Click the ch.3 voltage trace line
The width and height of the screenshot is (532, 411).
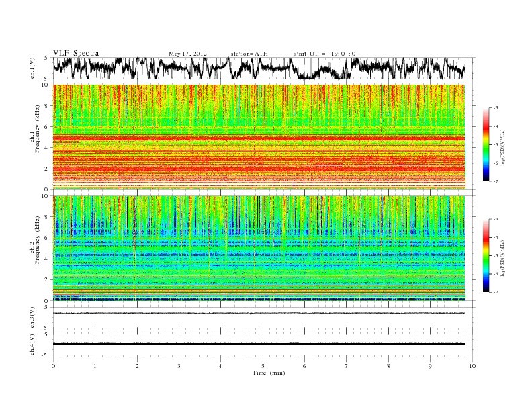point(259,313)
